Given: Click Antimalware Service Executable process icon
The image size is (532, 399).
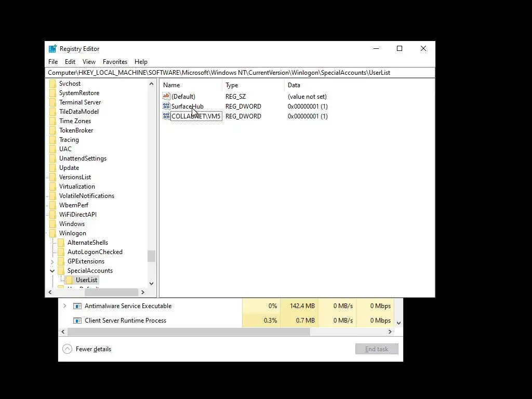Looking at the screenshot, I should tap(77, 306).
